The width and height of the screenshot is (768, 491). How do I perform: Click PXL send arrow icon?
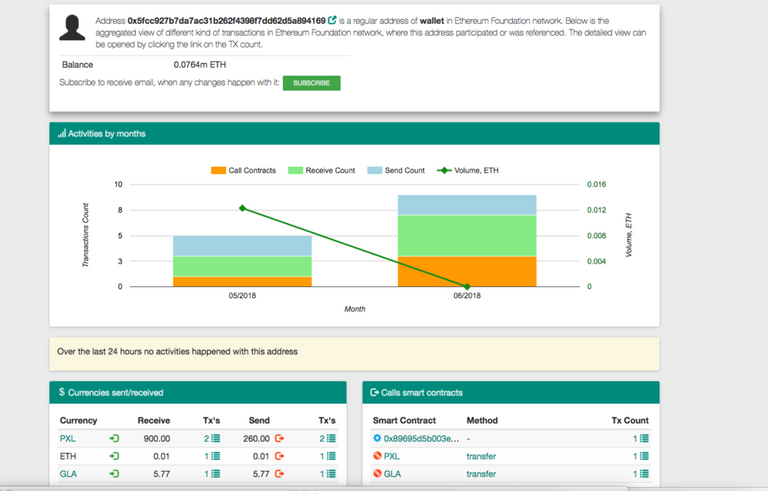280,438
